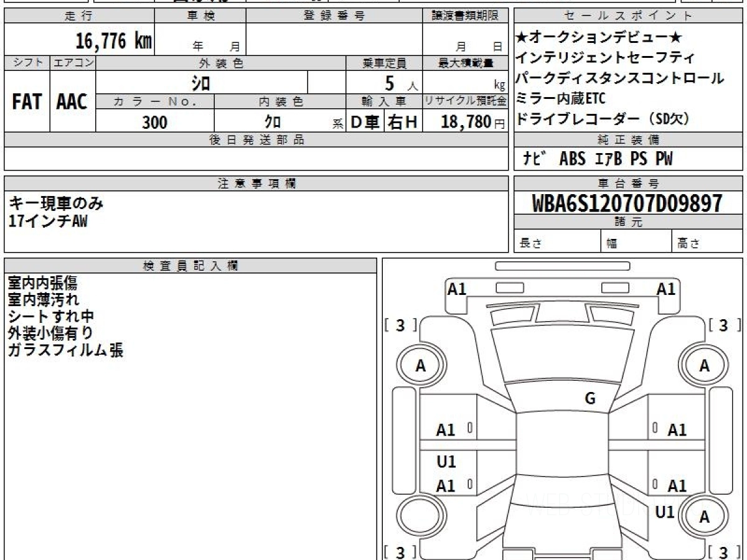Select the 後日発送部品 header
This screenshot has height=560, width=747.
coord(256,140)
